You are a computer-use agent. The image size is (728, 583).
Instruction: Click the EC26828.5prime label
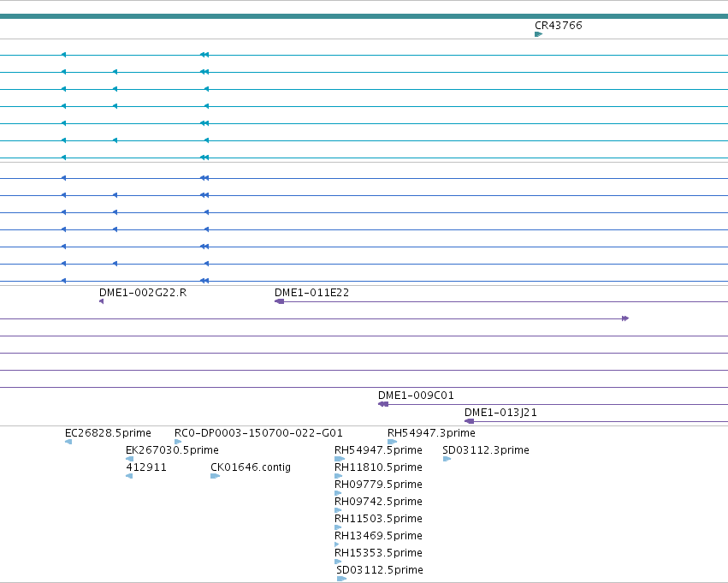click(x=108, y=433)
